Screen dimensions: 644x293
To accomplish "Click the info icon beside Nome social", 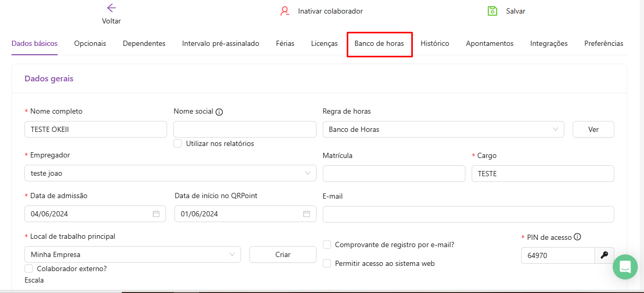I will click(x=219, y=112).
